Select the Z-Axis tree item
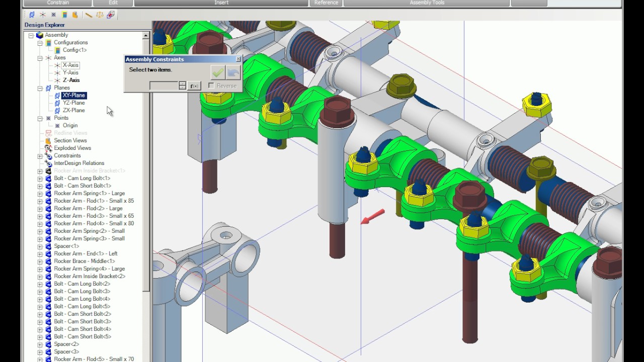The image size is (644, 362). click(x=71, y=80)
